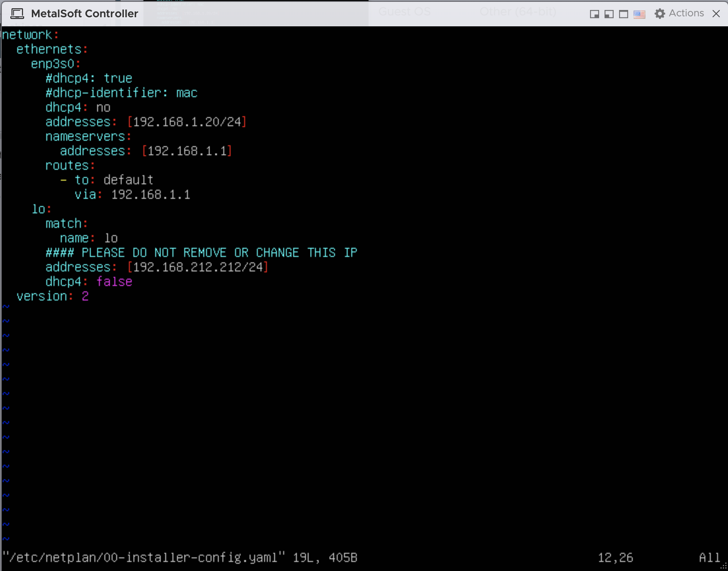Click the address 192.168.1.20/24 text

point(187,122)
